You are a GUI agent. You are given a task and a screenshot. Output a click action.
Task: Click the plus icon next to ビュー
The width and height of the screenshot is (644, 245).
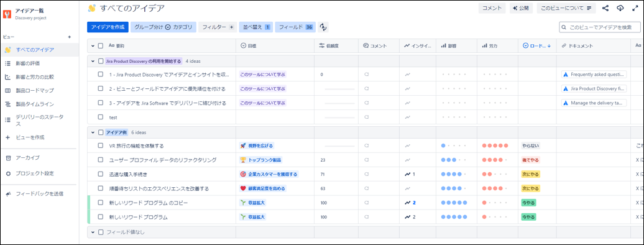[70, 37]
